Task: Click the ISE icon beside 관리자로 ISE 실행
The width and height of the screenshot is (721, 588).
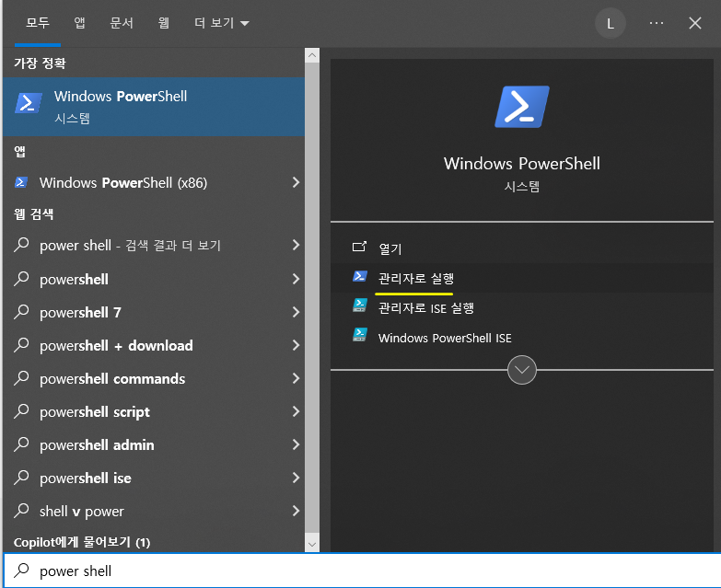Action: [x=360, y=306]
